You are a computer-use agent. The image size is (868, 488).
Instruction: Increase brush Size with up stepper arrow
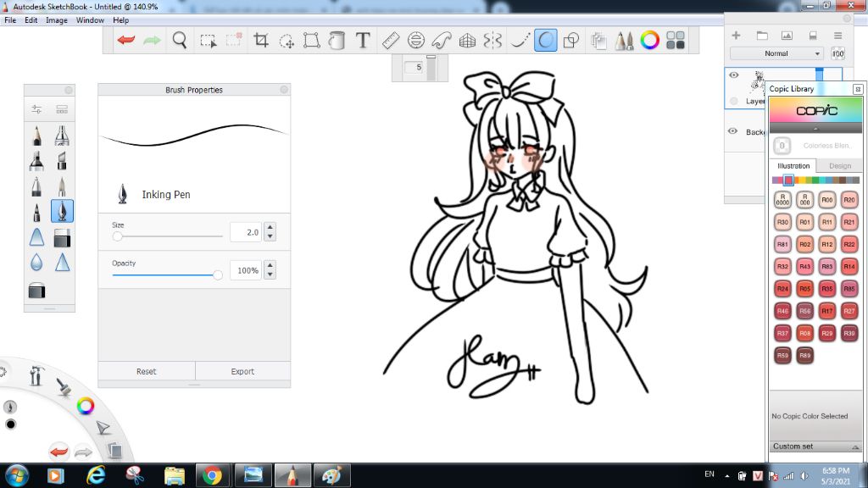[x=270, y=227]
